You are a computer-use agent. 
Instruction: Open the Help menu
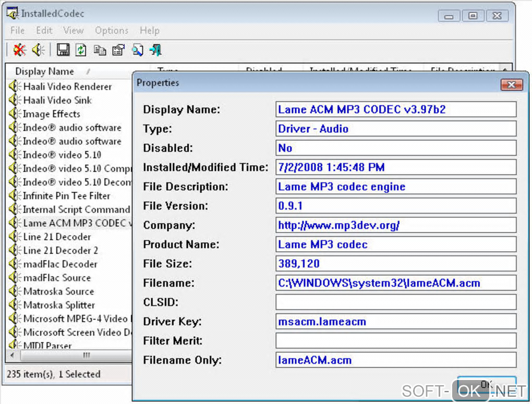[x=150, y=31]
